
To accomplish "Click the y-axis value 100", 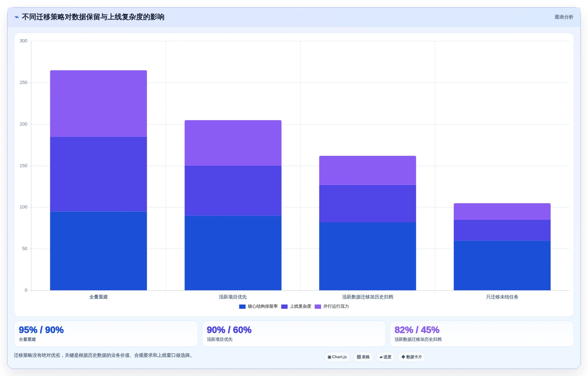I will (24, 207).
